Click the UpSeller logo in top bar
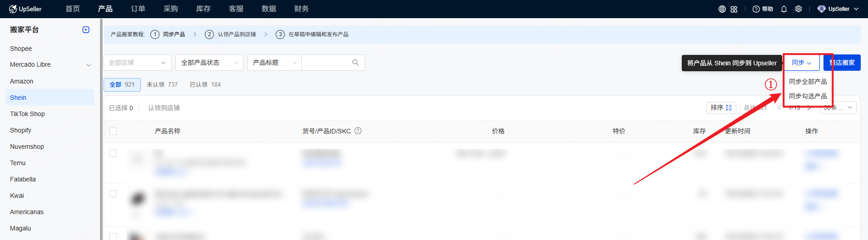The height and width of the screenshot is (240, 868). (x=25, y=9)
